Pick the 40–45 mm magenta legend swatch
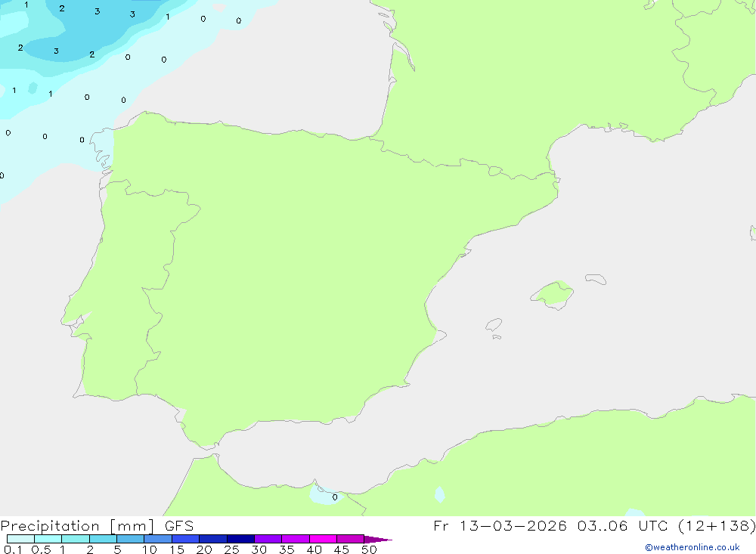 [x=323, y=539]
